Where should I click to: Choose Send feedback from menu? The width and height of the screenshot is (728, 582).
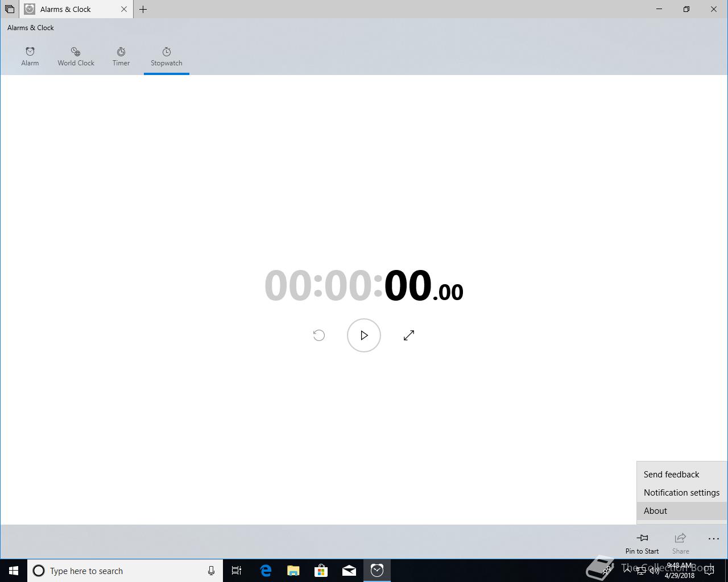[682, 475]
